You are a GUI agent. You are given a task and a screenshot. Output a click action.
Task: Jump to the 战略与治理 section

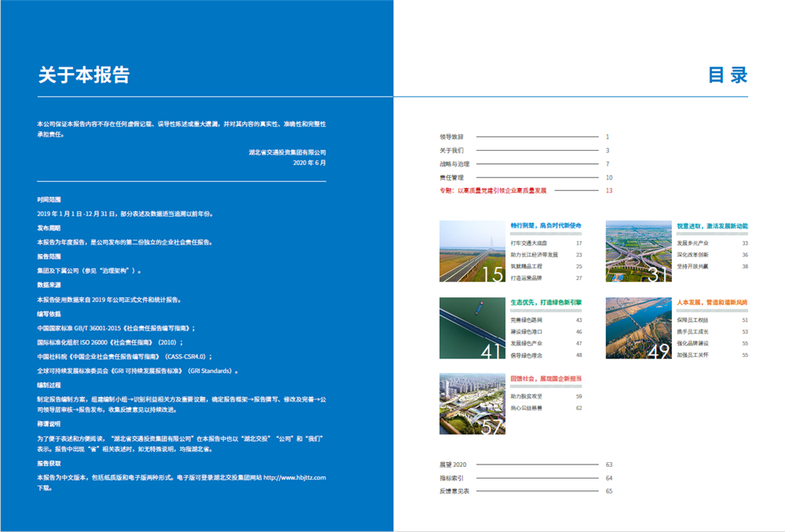(454, 163)
